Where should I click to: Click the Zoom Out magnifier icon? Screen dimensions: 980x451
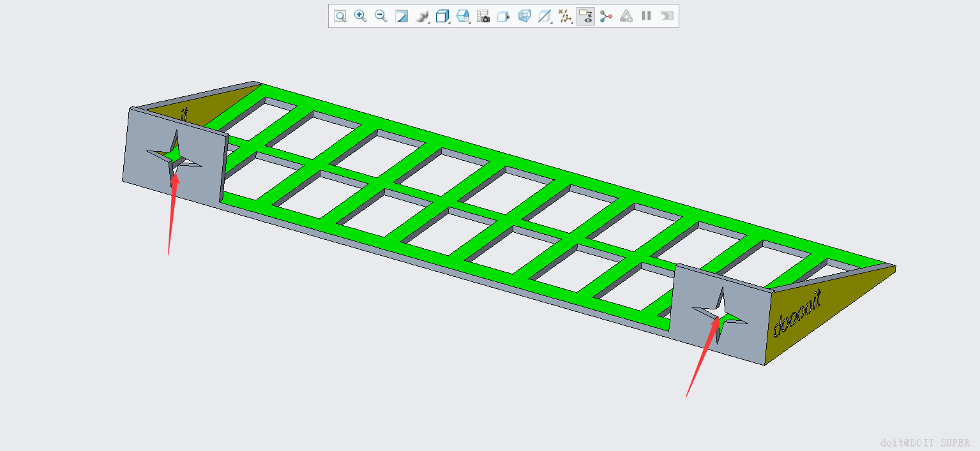pyautogui.click(x=381, y=16)
